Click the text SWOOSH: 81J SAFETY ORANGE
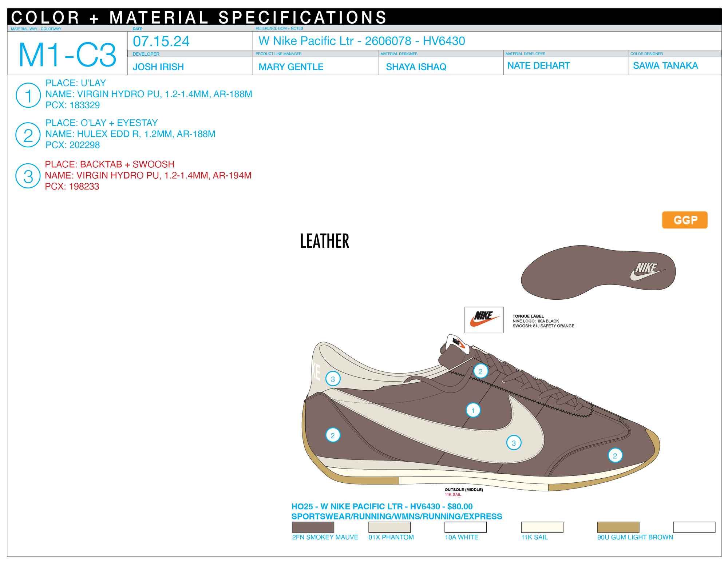Screen dimensions: 728x562 pos(543,326)
